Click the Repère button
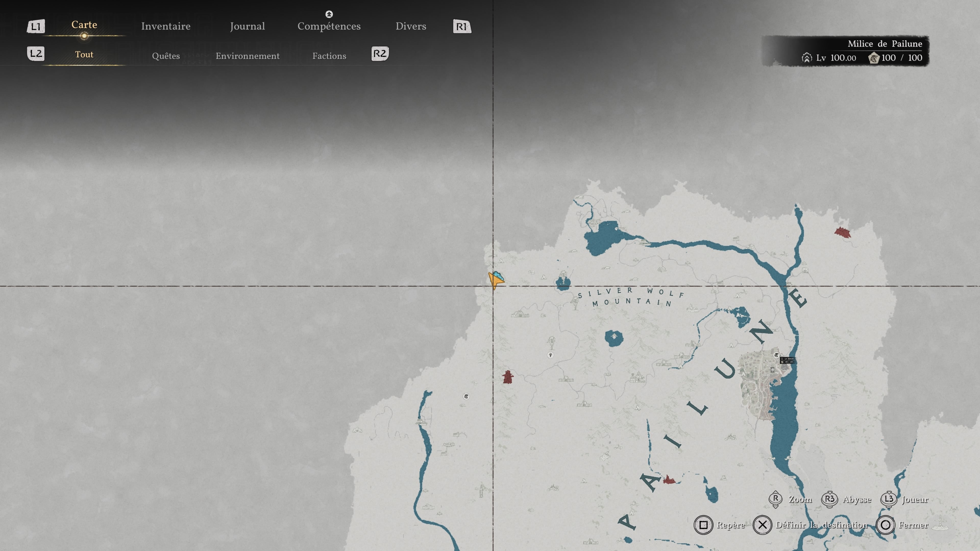Image resolution: width=980 pixels, height=551 pixels. tap(720, 525)
